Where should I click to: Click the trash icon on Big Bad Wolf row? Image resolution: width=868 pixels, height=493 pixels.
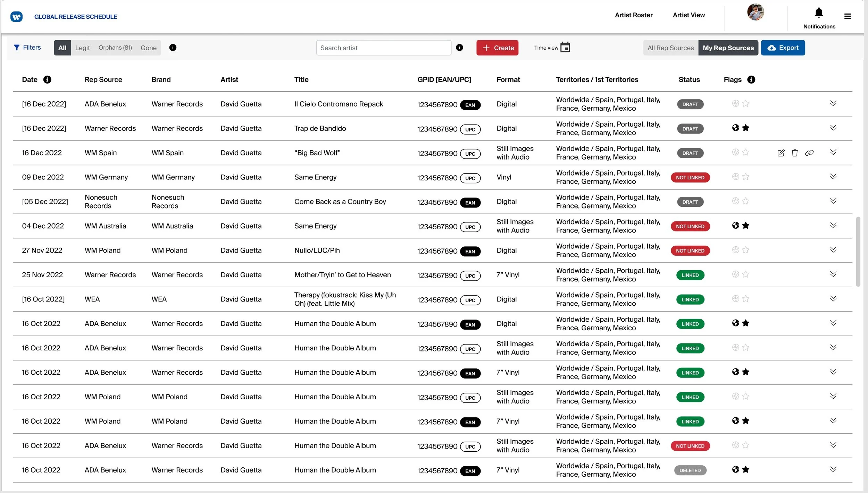click(795, 153)
